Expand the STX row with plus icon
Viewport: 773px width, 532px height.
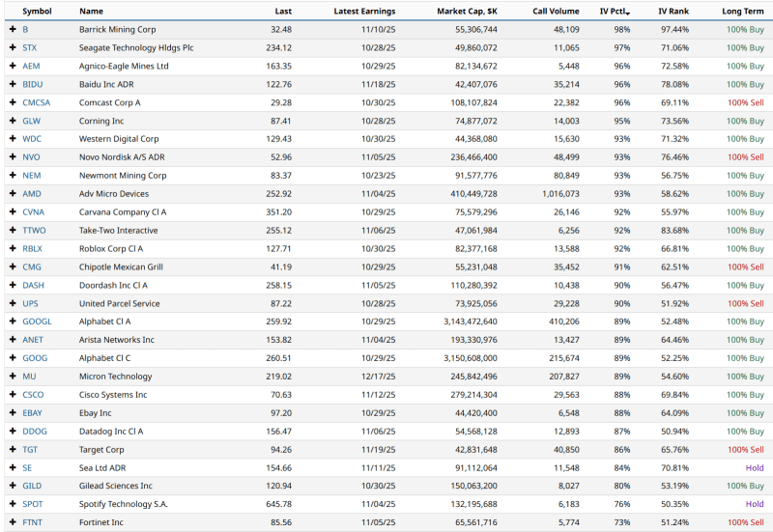click(13, 48)
